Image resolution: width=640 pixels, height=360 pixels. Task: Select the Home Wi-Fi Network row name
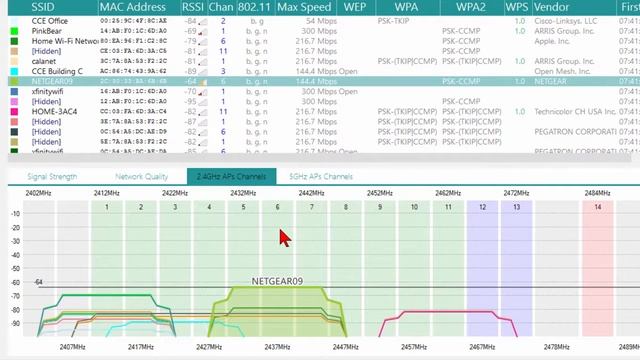[x=65, y=41]
